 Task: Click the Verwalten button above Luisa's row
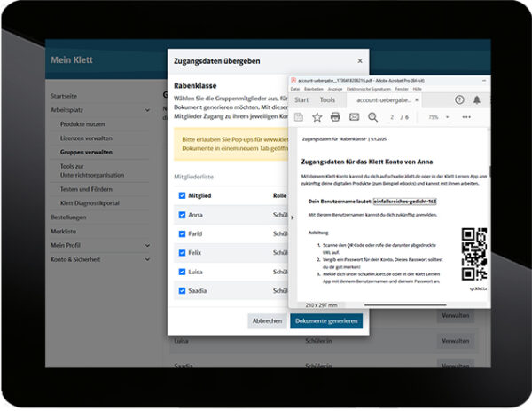[x=456, y=315]
